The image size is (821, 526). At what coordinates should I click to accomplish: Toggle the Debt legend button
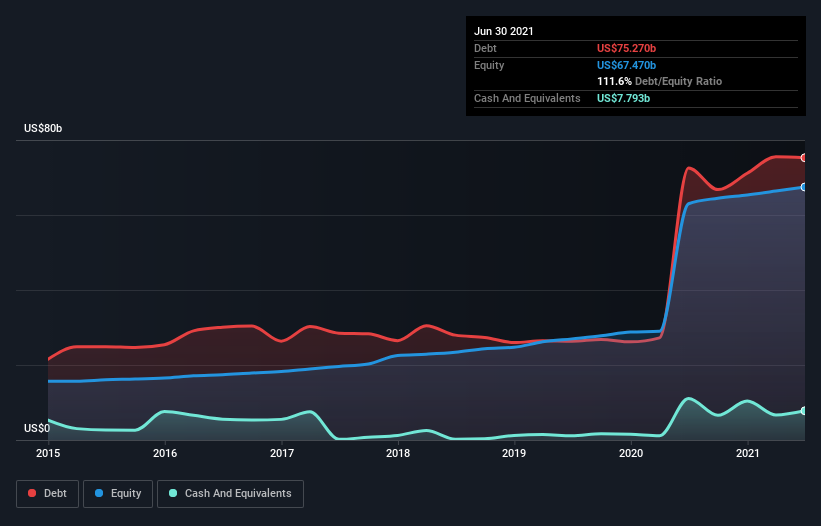pyautogui.click(x=48, y=494)
